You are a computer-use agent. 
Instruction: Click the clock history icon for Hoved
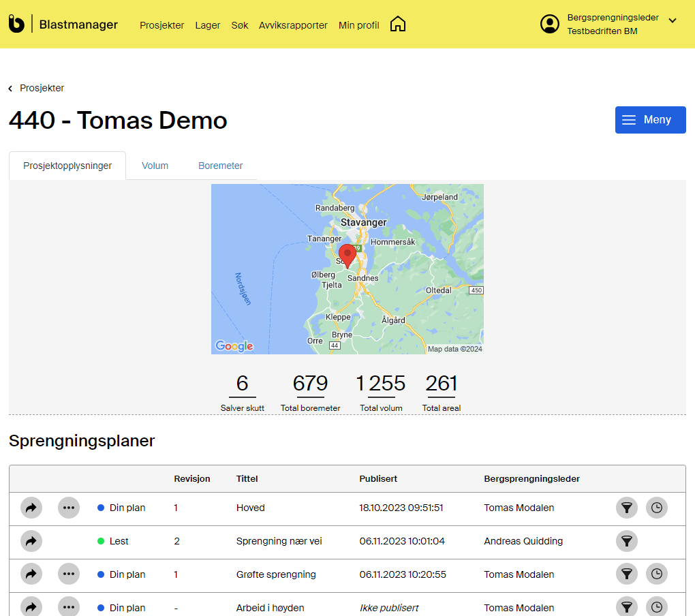(657, 508)
